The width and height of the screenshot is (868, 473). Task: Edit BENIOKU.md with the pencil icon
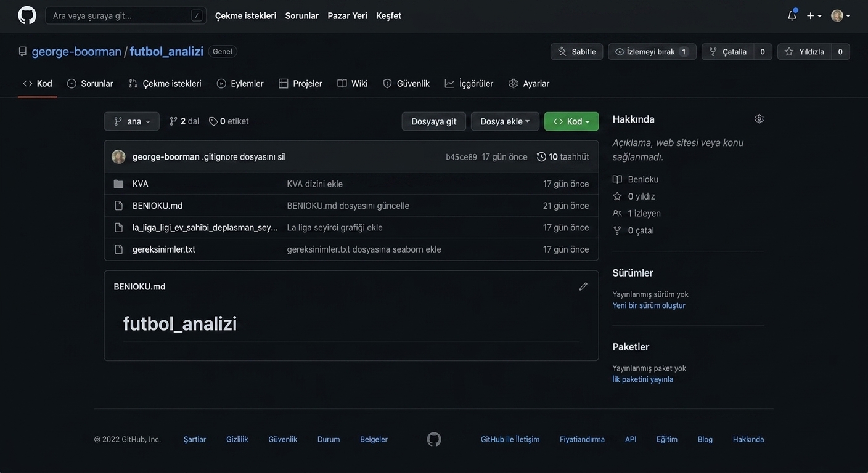coord(583,286)
